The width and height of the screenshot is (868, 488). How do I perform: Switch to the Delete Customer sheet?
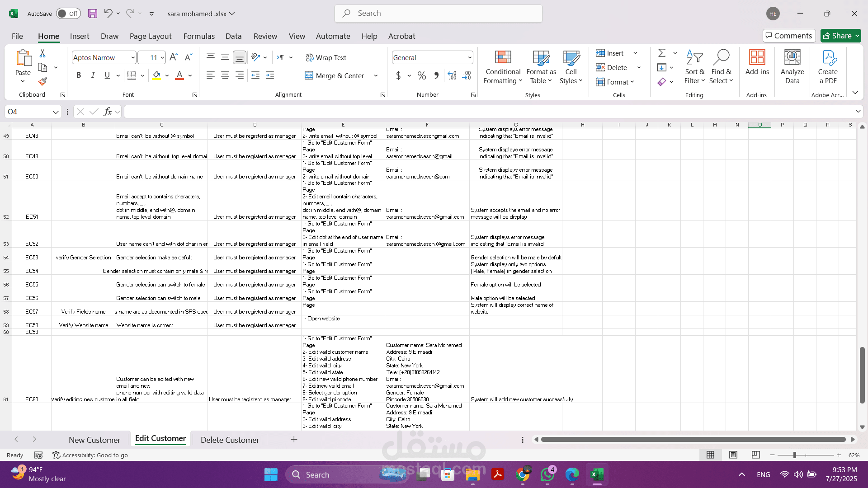tap(230, 440)
